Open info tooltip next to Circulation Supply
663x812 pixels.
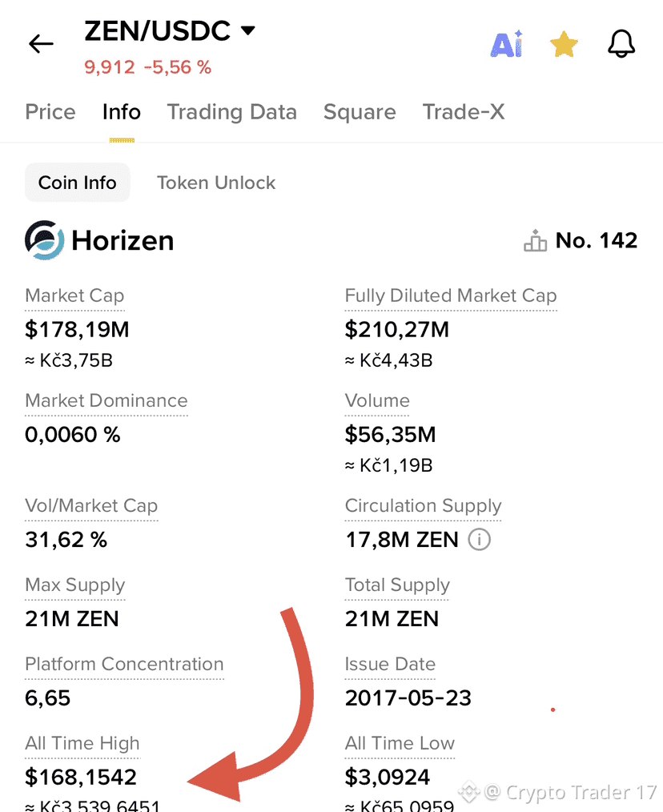pyautogui.click(x=479, y=539)
